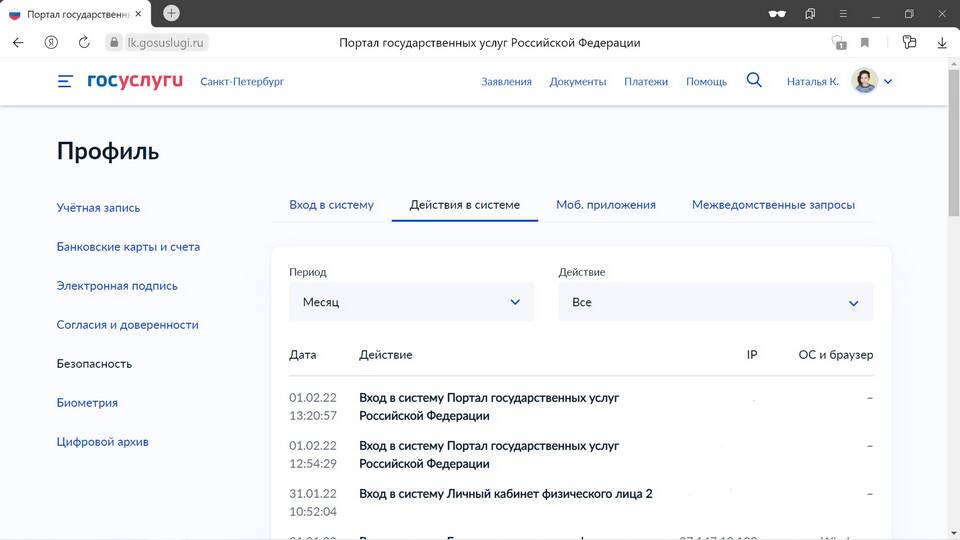
Task: Click the ОС и браузер column header
Action: [x=836, y=354]
